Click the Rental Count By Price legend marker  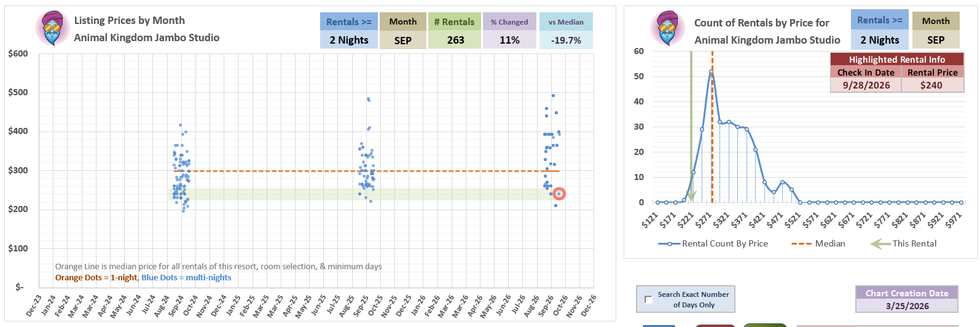[669, 244]
